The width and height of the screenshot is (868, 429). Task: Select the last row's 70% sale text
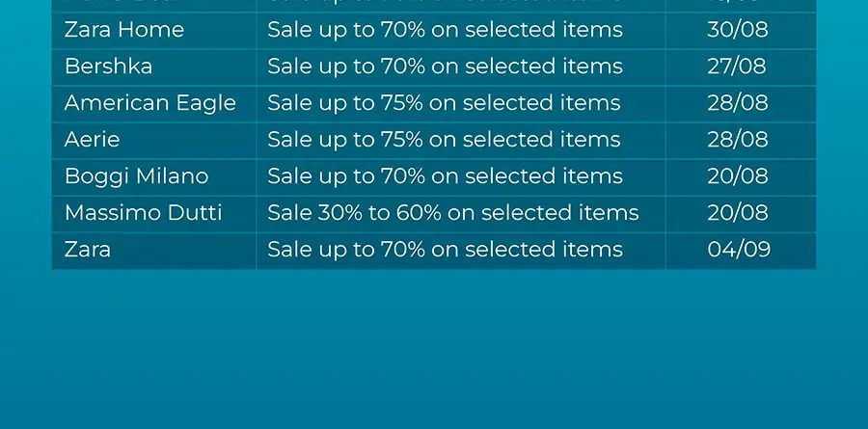click(x=445, y=249)
